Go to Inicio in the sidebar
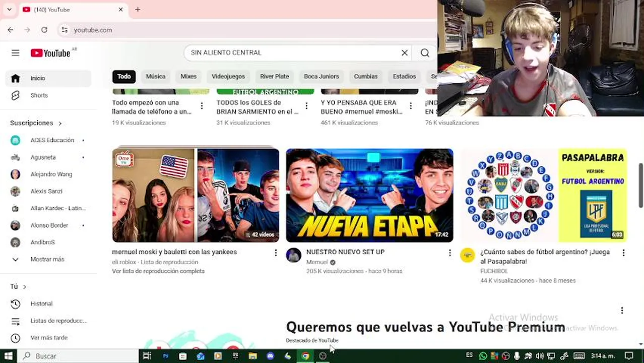 48,78
